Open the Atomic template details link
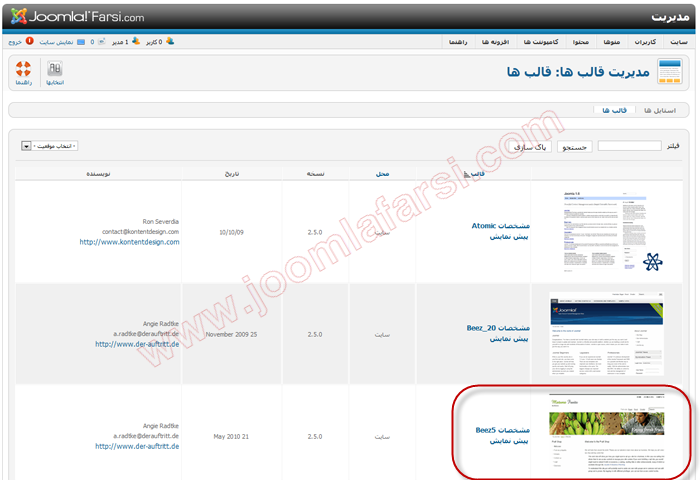700x480 pixels. tap(500, 226)
